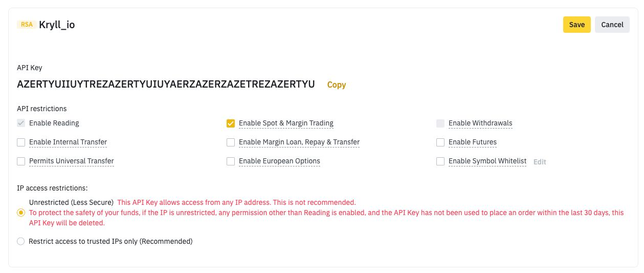Uncheck Enable Spot & Margin Trading
The width and height of the screenshot is (644, 273).
pyautogui.click(x=231, y=123)
